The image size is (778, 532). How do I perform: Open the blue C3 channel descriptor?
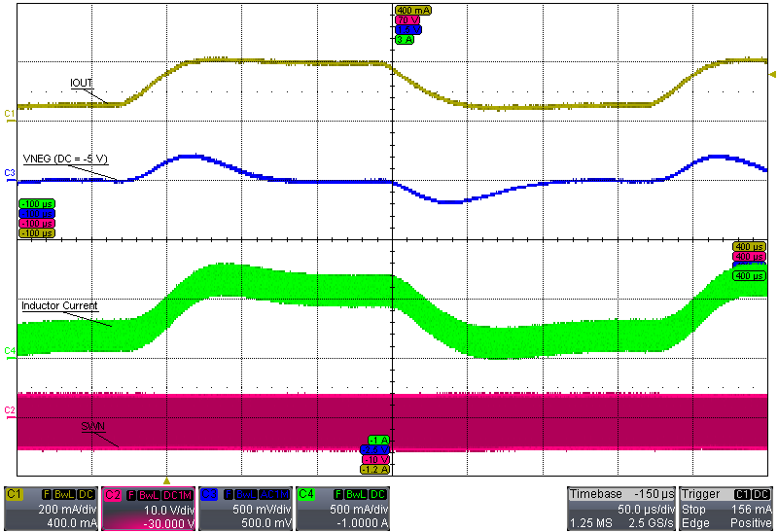pyautogui.click(x=245, y=509)
